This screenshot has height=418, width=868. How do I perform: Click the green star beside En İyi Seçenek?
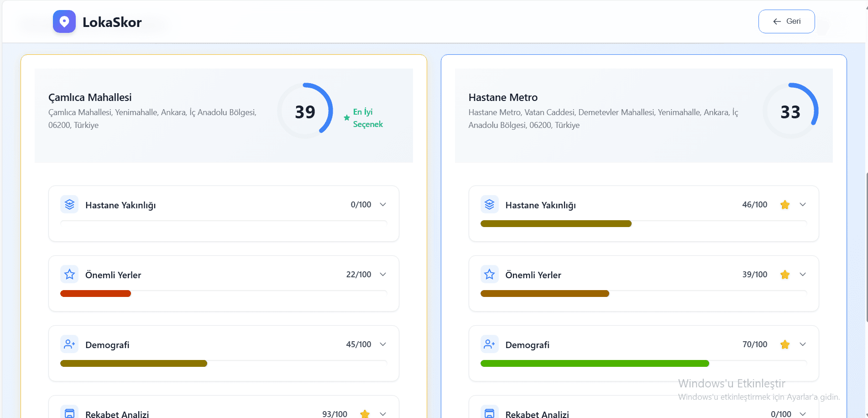click(x=347, y=118)
